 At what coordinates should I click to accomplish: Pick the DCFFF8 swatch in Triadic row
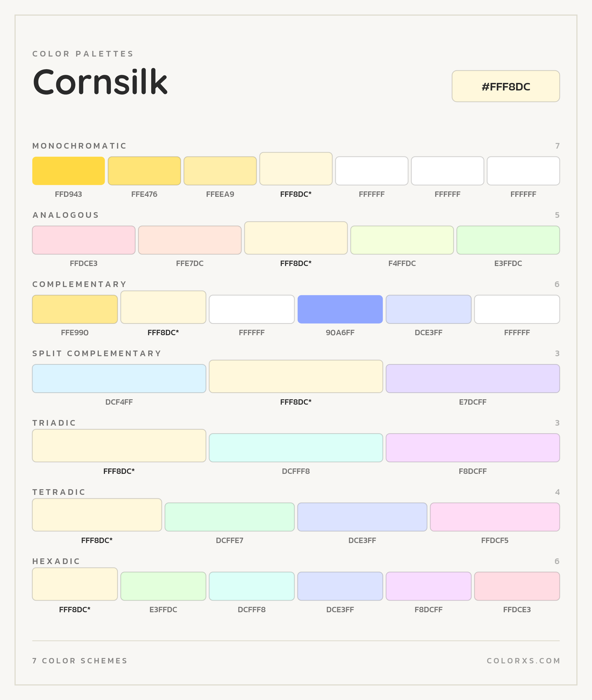coord(296,447)
